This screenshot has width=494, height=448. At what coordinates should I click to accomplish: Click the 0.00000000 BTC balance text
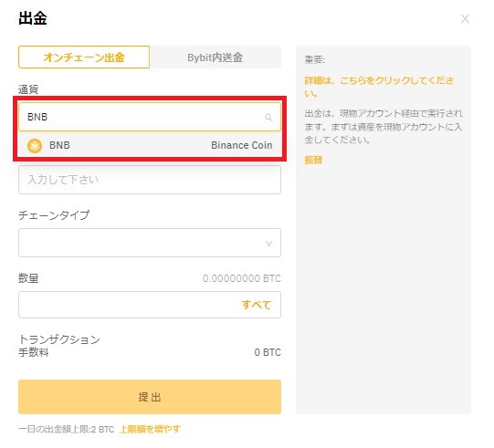coord(242,278)
